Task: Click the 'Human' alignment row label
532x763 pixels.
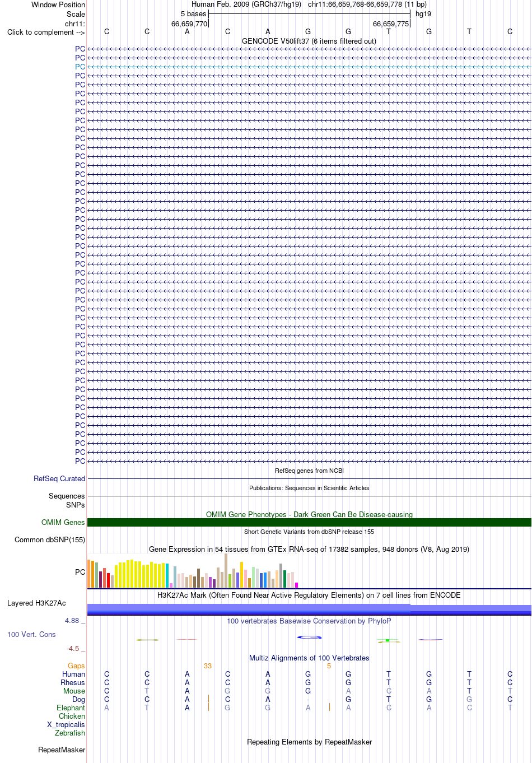Action: [x=73, y=674]
